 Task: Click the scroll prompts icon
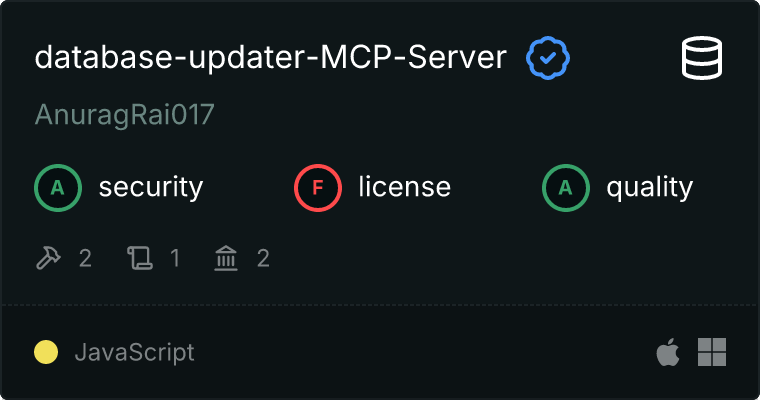pos(140,257)
